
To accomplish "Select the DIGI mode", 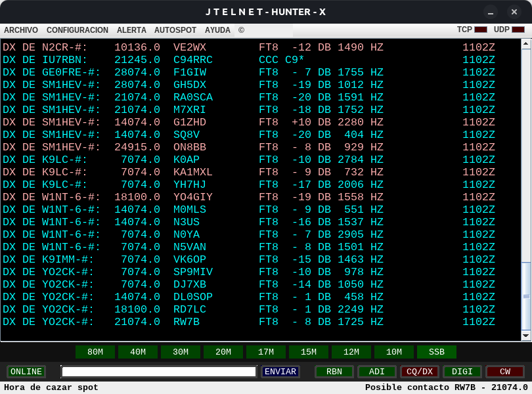I will [462, 372].
